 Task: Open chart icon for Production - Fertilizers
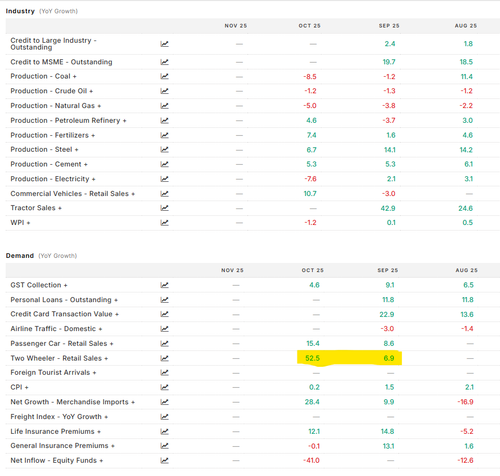click(x=164, y=135)
